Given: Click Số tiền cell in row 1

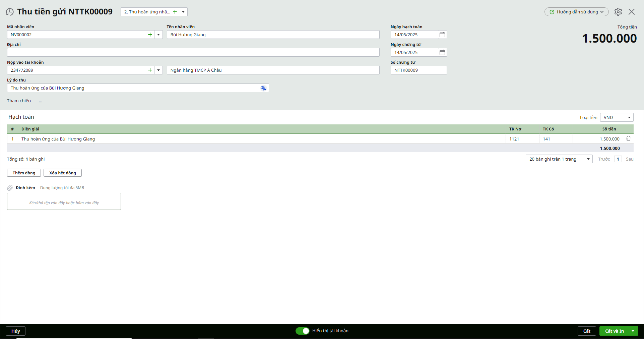Looking at the screenshot, I should click(x=598, y=139).
